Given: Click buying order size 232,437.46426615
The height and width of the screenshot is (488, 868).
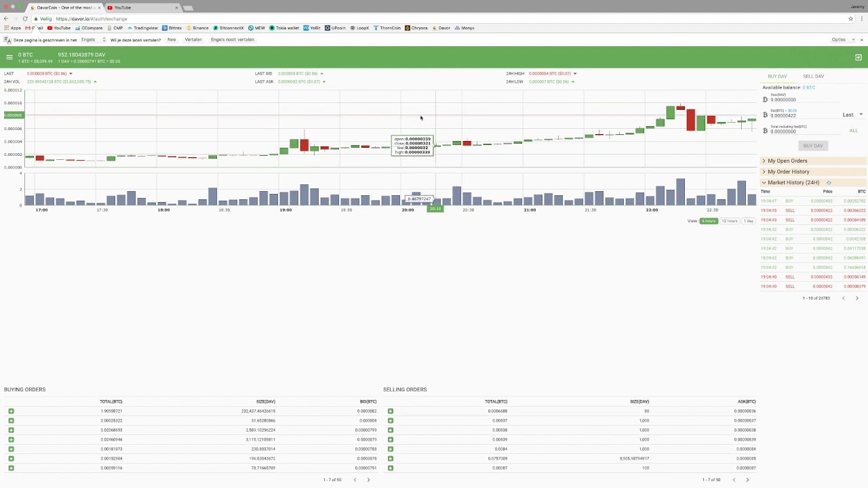Looking at the screenshot, I should 258,411.
